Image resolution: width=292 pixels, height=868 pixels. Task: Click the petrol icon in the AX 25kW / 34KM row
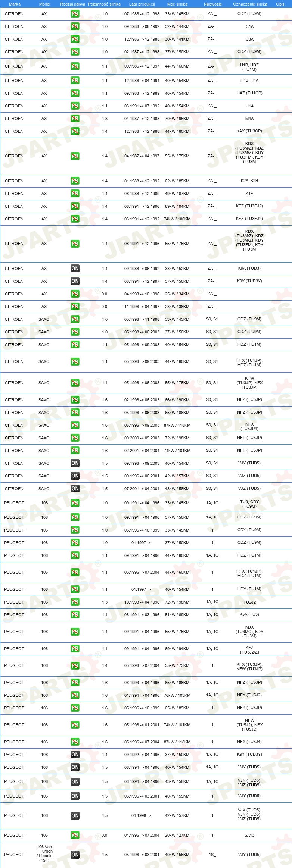[75, 294]
